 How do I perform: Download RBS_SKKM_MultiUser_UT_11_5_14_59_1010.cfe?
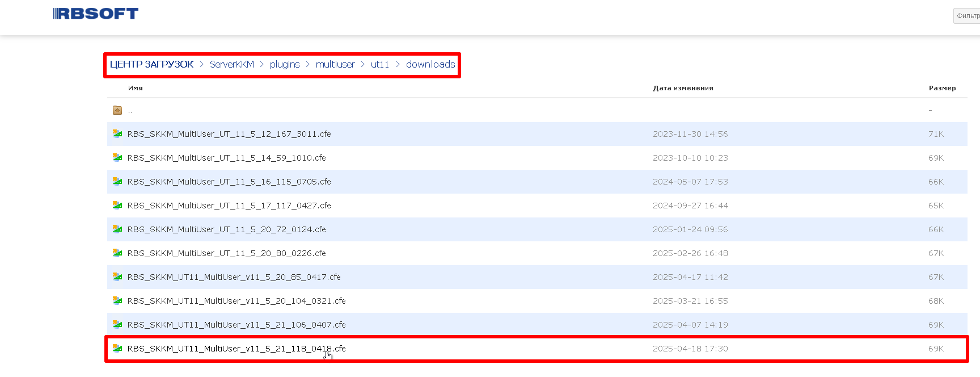[227, 158]
